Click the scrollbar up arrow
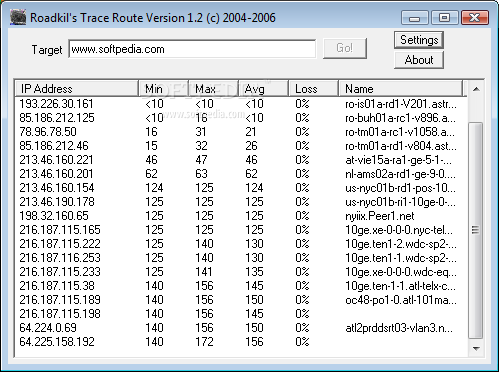This screenshot has width=499, height=372. pyautogui.click(x=476, y=89)
